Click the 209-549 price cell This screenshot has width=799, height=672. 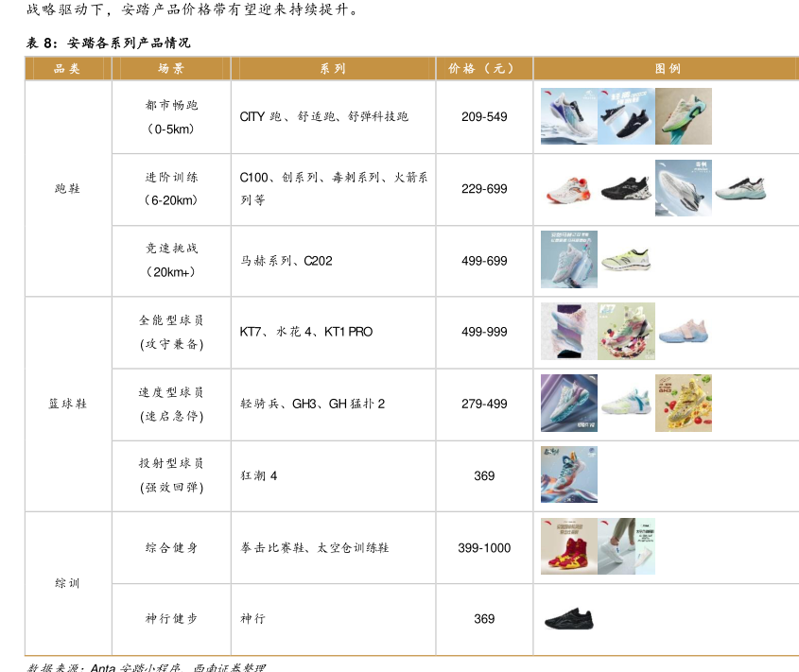click(x=483, y=117)
